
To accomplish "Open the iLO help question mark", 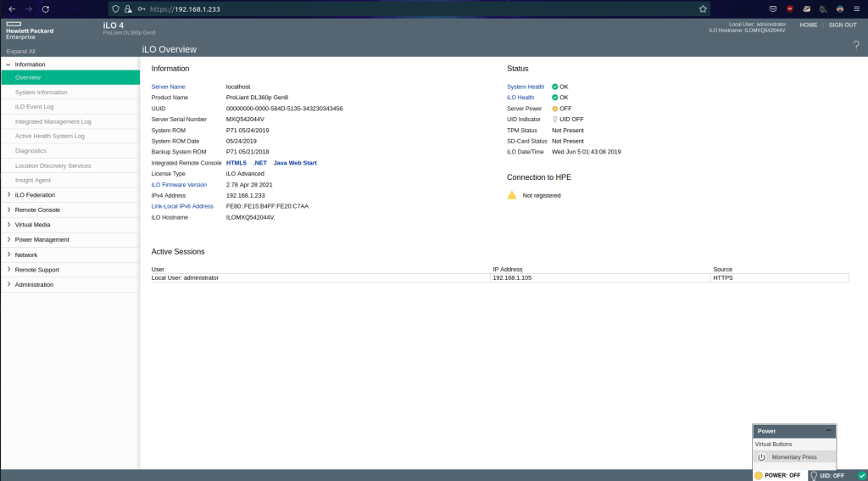I will point(856,46).
